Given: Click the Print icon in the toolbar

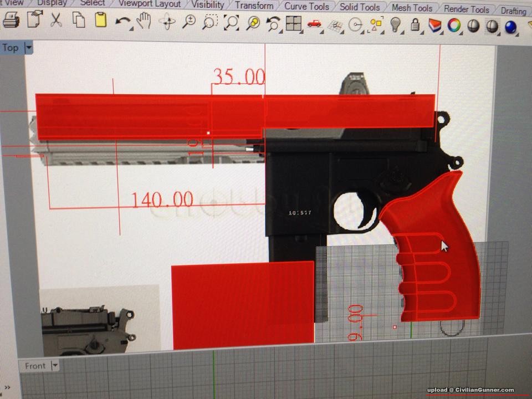Looking at the screenshot, I should (11, 22).
